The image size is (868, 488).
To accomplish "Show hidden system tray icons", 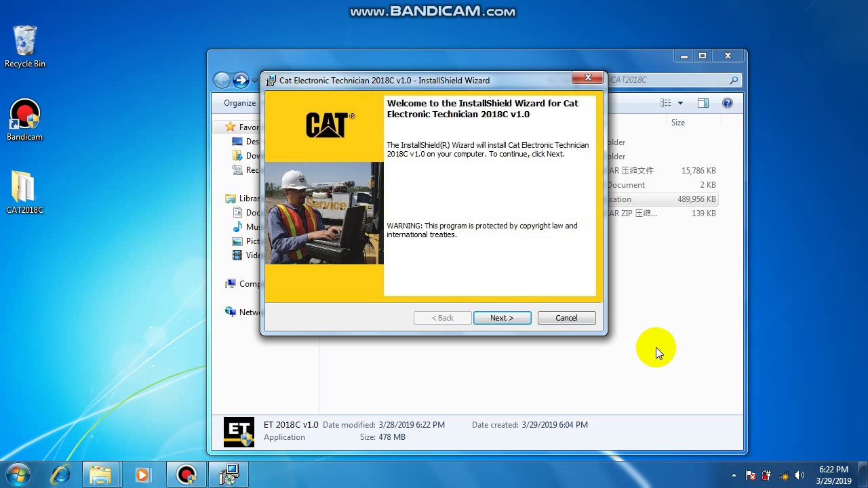I will [734, 475].
